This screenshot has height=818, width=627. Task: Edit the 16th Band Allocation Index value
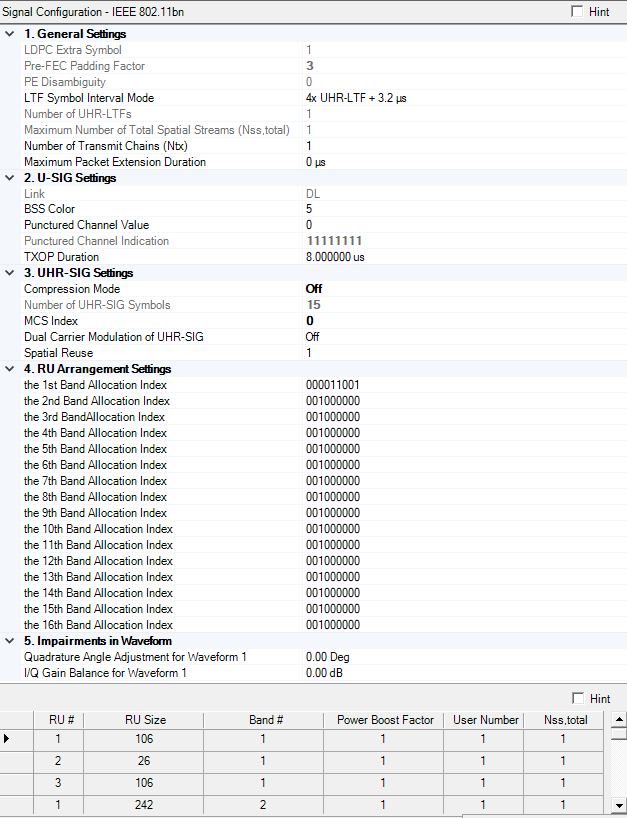464,625
